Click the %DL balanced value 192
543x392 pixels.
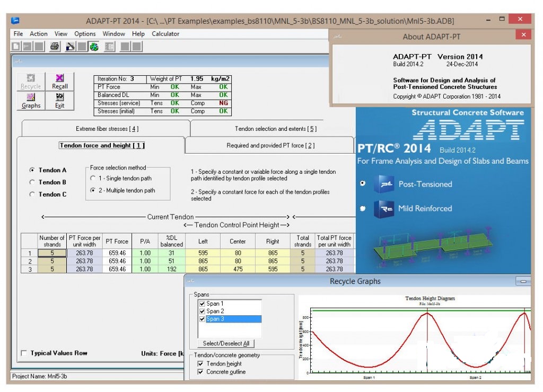click(172, 269)
